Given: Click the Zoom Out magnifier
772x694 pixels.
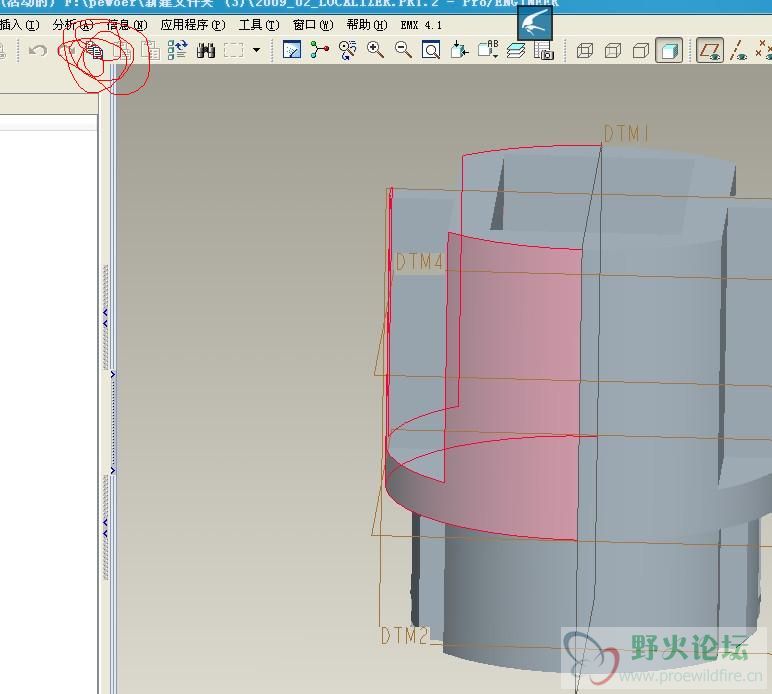Looking at the screenshot, I should [x=403, y=50].
